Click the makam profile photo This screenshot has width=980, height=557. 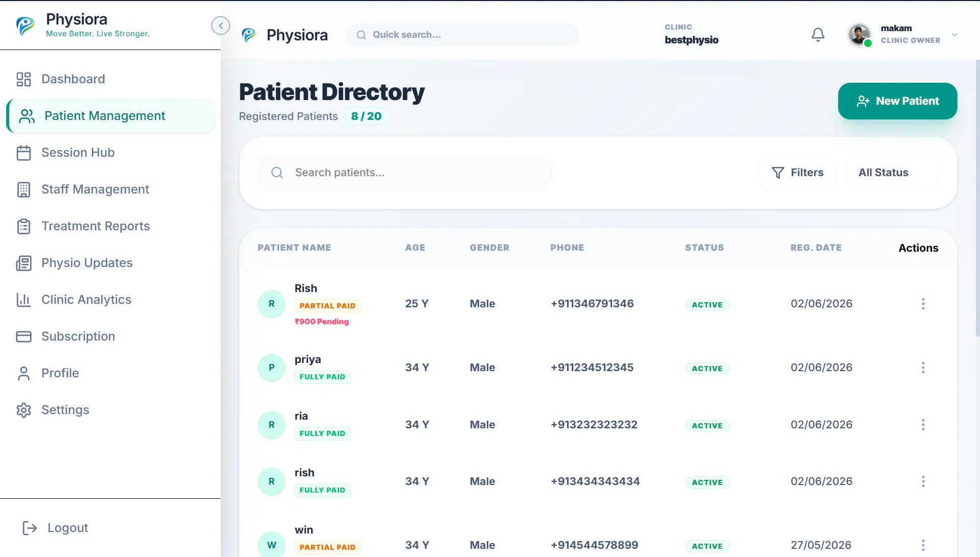(859, 35)
